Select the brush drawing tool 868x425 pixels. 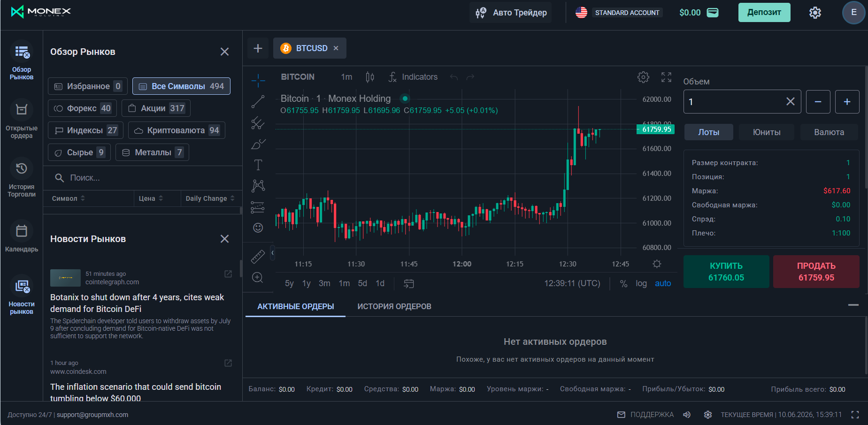(258, 144)
